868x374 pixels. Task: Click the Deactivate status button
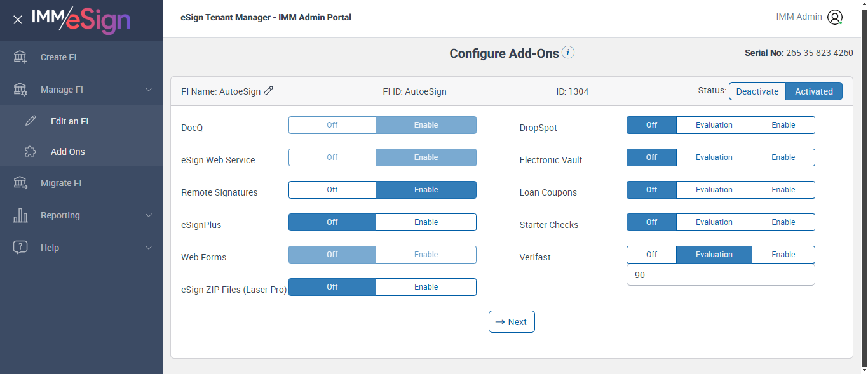pyautogui.click(x=757, y=91)
